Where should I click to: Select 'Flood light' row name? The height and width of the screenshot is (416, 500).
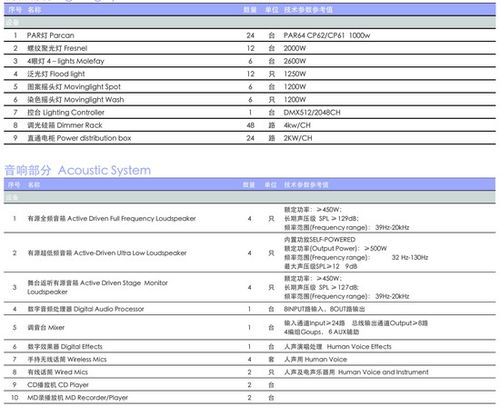pyautogui.click(x=56, y=74)
